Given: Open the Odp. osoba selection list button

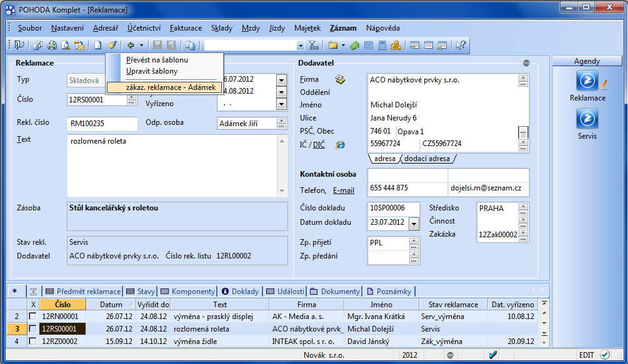Looking at the screenshot, I should coord(281,124).
